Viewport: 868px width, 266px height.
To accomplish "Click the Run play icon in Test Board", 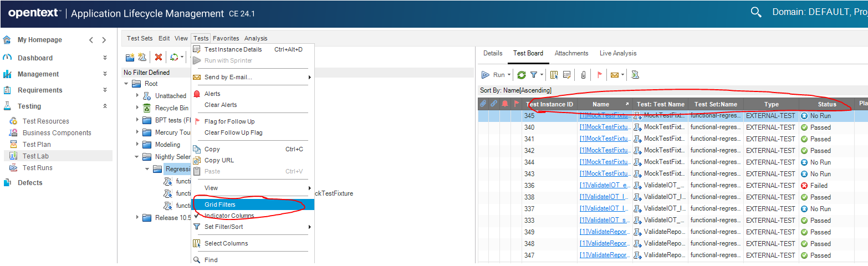I will (x=485, y=75).
